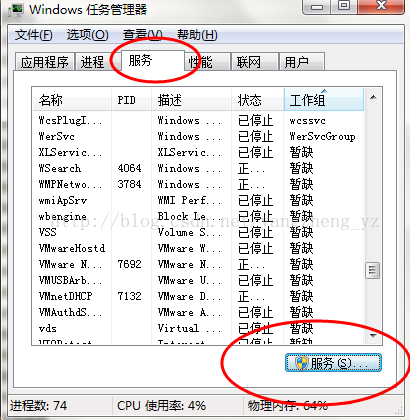Click the VMware D... description cell
Image resolution: width=410 pixels, height=420 pixels.
coord(189,296)
